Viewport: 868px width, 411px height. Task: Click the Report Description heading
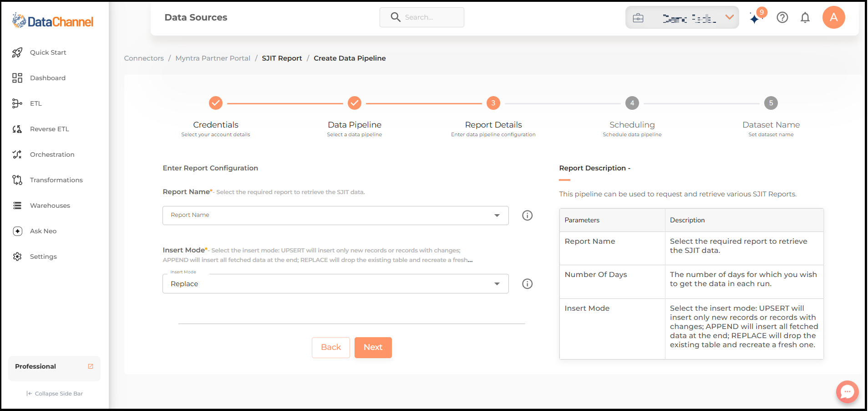594,168
